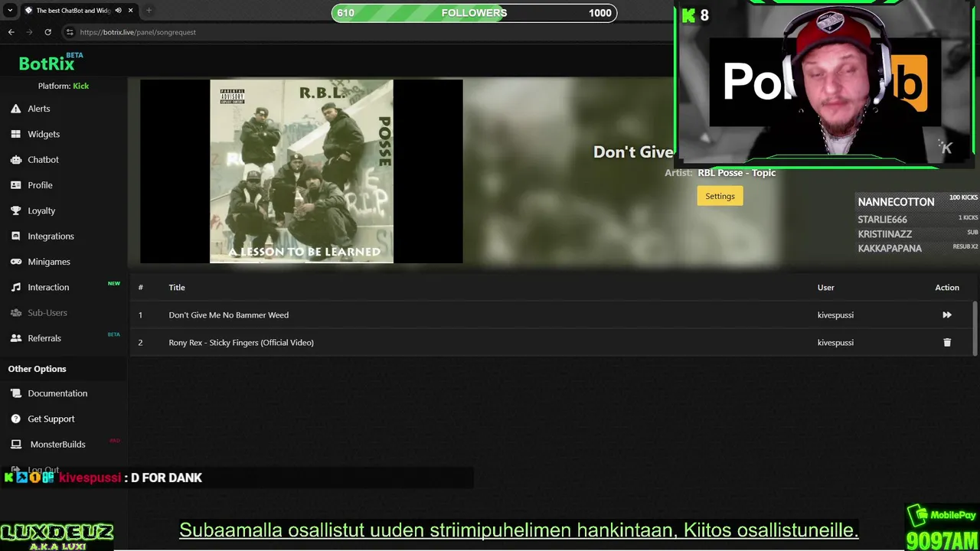Click the Integrations icon in sidebar
Viewport: 980px width, 551px height.
point(15,236)
